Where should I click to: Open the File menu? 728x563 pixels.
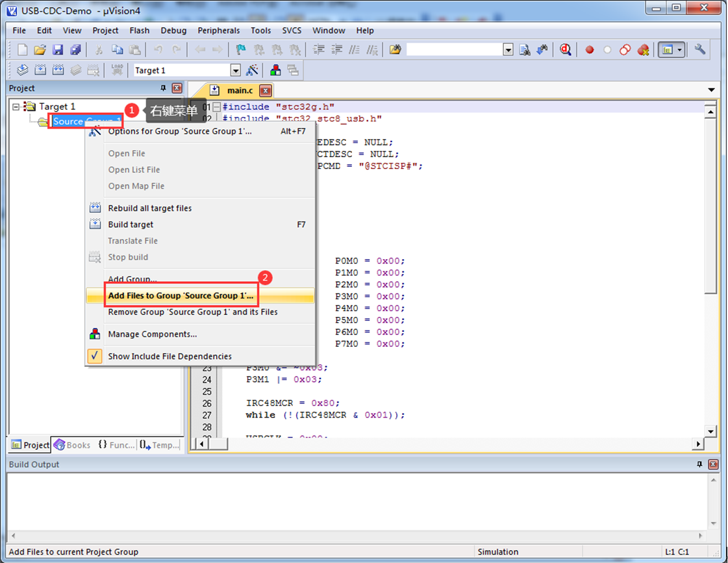pos(19,31)
